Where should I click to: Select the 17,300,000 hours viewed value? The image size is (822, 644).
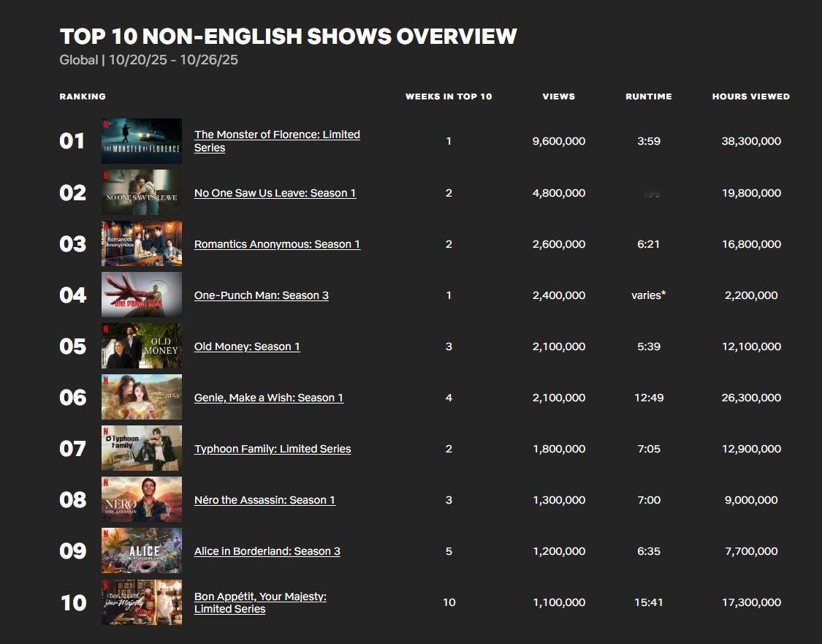click(751, 602)
